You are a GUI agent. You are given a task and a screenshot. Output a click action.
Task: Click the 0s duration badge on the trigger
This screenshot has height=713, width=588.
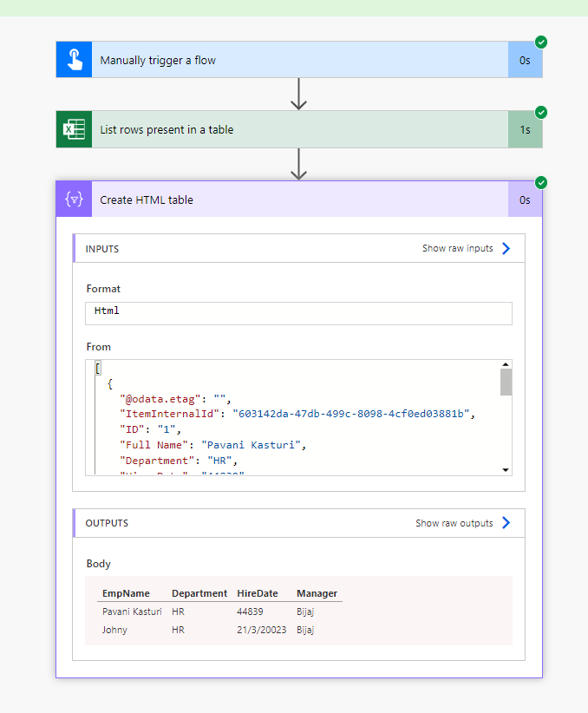(526, 59)
